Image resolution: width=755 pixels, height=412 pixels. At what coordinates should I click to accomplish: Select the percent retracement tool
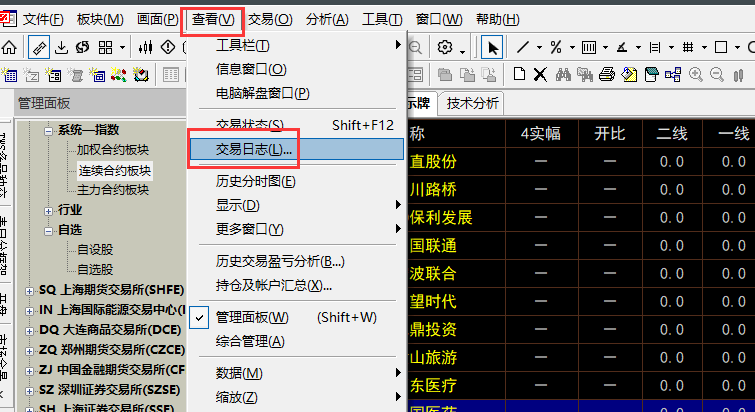point(556,47)
